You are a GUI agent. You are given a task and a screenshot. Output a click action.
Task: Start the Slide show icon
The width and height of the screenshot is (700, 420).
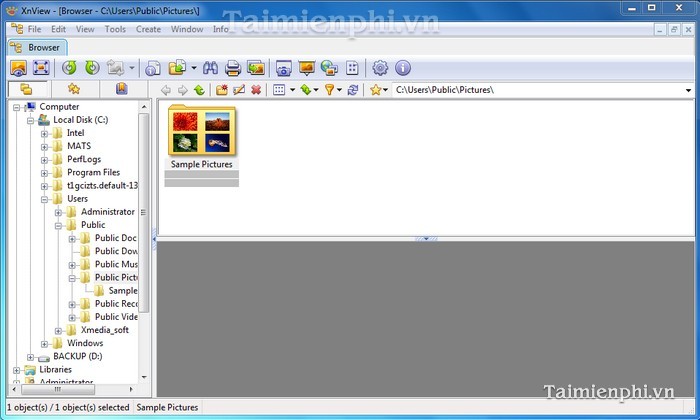[x=307, y=68]
